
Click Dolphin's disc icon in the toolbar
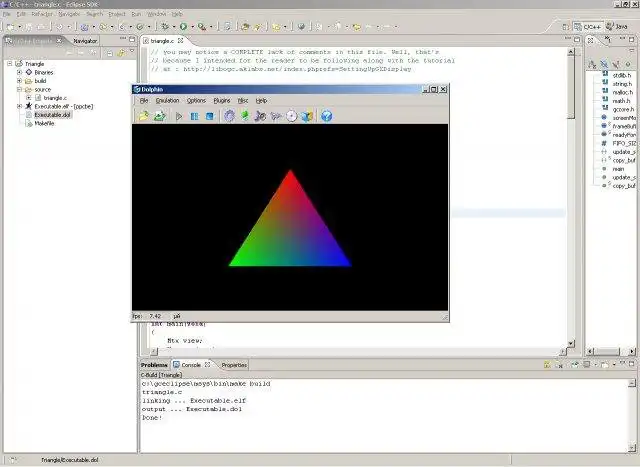291,116
